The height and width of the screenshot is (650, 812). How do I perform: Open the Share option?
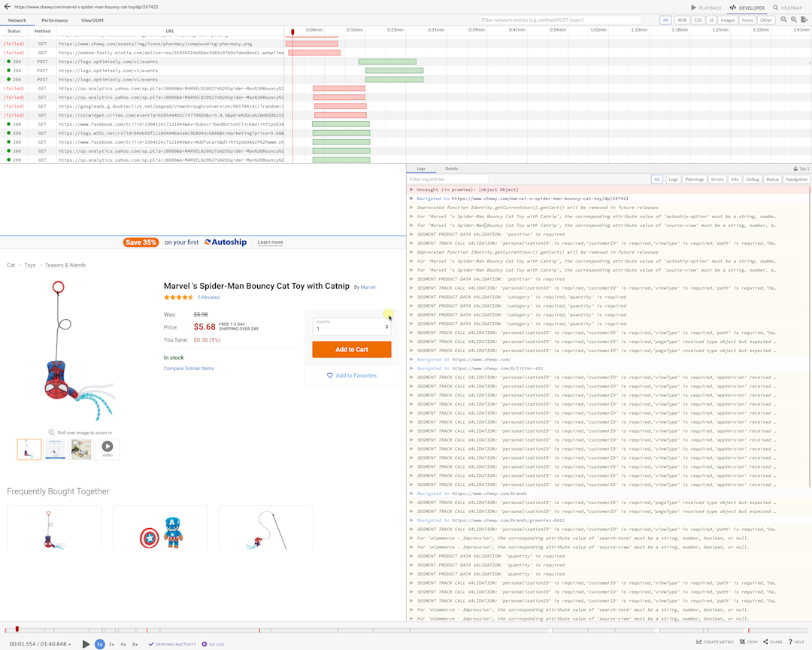coord(773,642)
